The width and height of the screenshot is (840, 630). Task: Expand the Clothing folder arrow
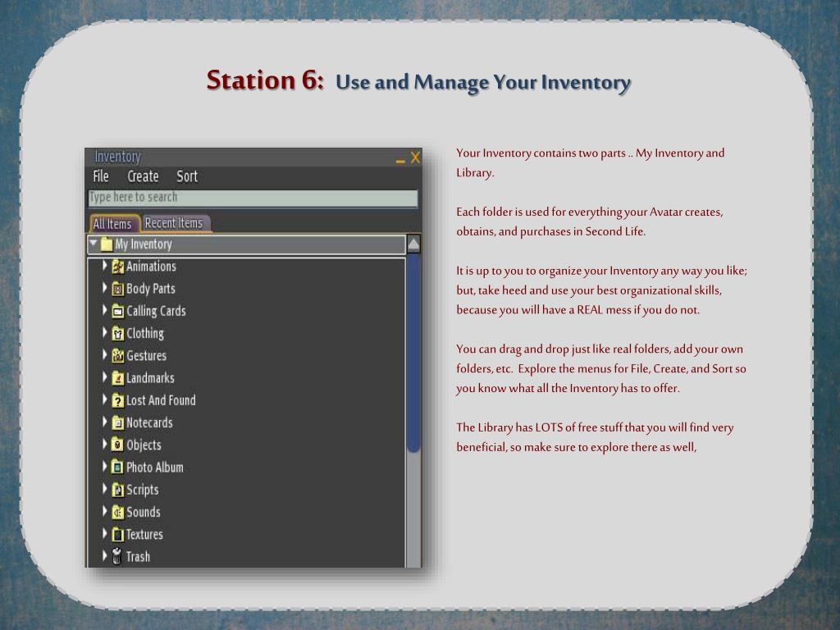[x=105, y=333]
